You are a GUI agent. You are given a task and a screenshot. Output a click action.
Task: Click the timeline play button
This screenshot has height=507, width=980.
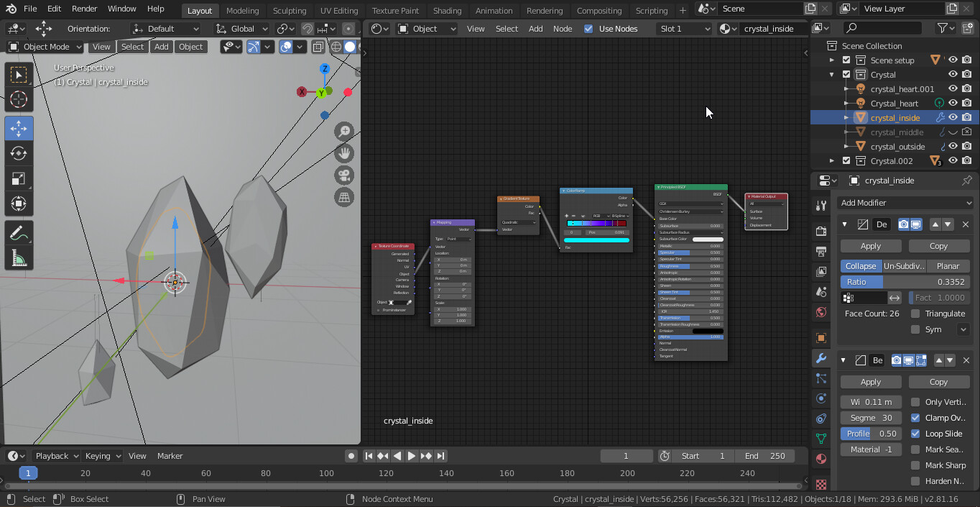412,456
